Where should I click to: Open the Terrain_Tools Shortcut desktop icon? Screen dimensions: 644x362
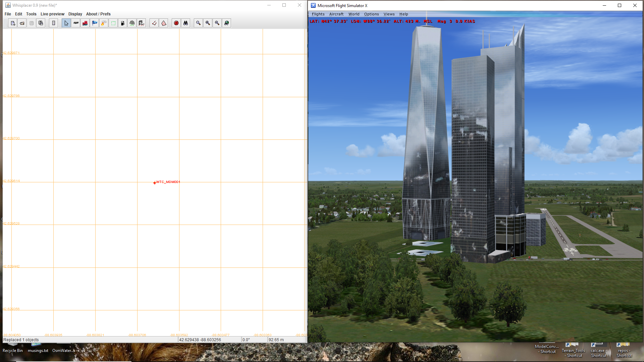click(573, 350)
